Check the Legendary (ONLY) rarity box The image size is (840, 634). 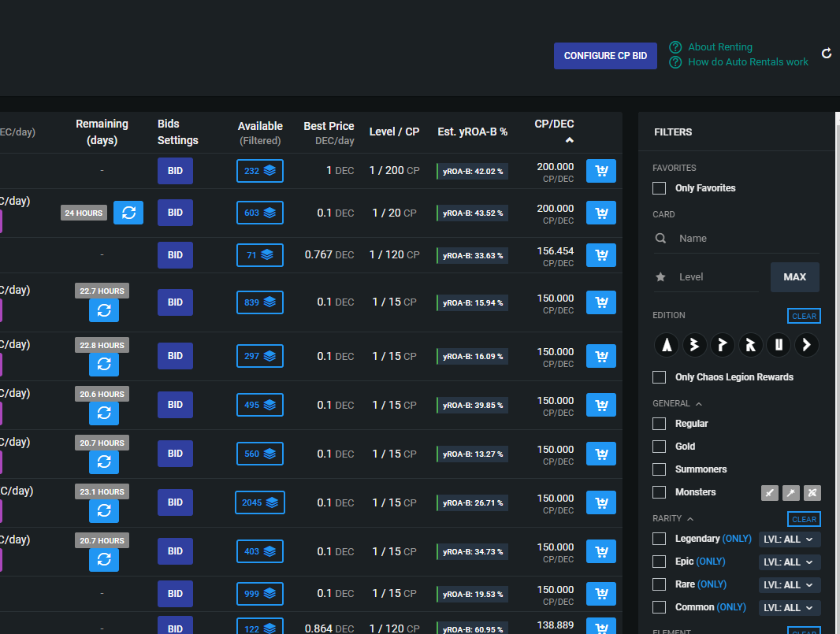coord(660,539)
